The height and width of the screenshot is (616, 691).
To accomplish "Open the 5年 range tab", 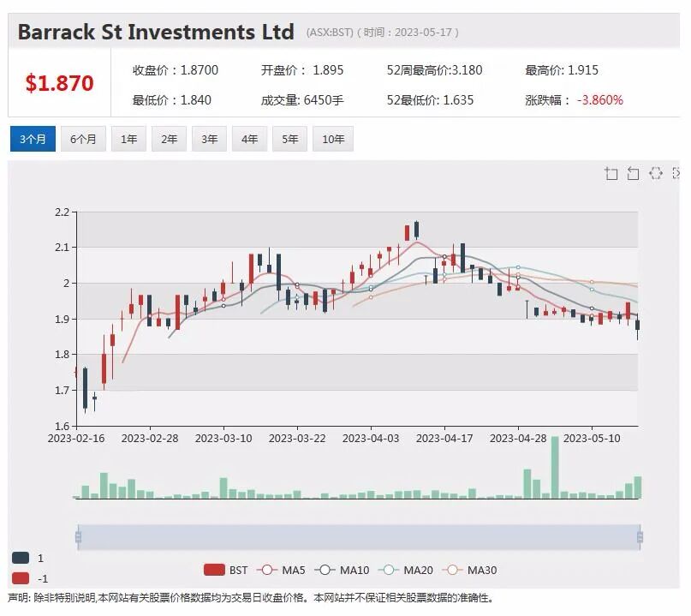I will point(289,139).
